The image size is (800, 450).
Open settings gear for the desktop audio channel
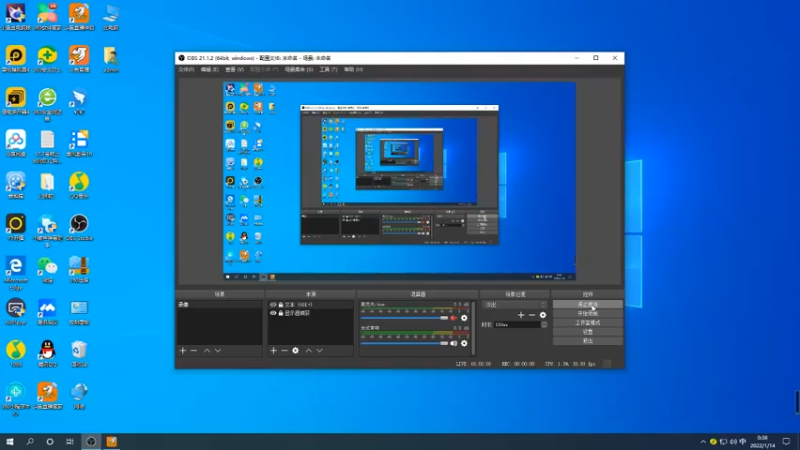pyautogui.click(x=464, y=343)
